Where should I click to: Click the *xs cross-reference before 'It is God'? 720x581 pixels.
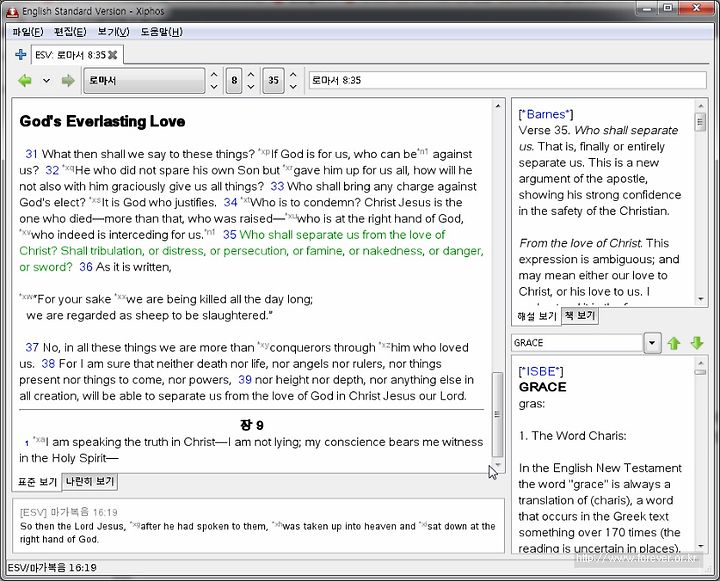tap(95, 199)
